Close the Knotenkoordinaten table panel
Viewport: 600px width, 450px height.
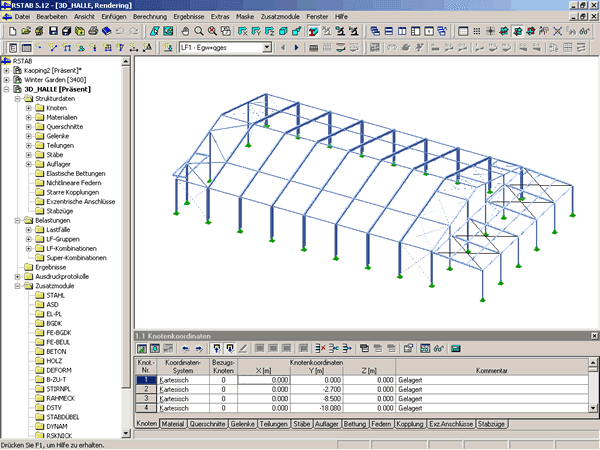[x=594, y=336]
